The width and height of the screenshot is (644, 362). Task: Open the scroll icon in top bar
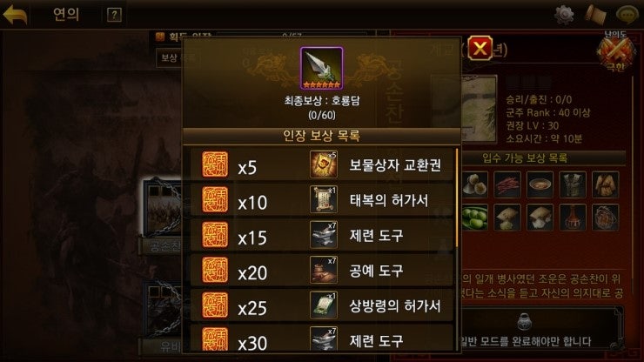point(595,15)
